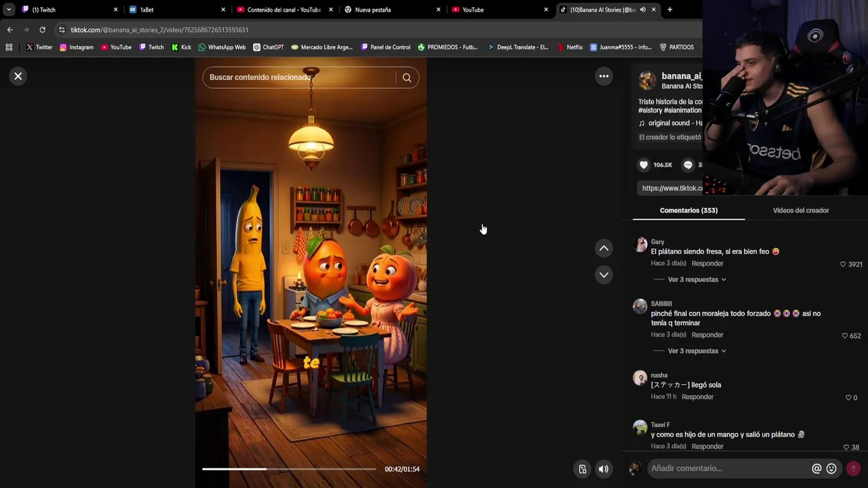Click the browser forward arrow
This screenshot has height=488, width=868.
(26, 30)
